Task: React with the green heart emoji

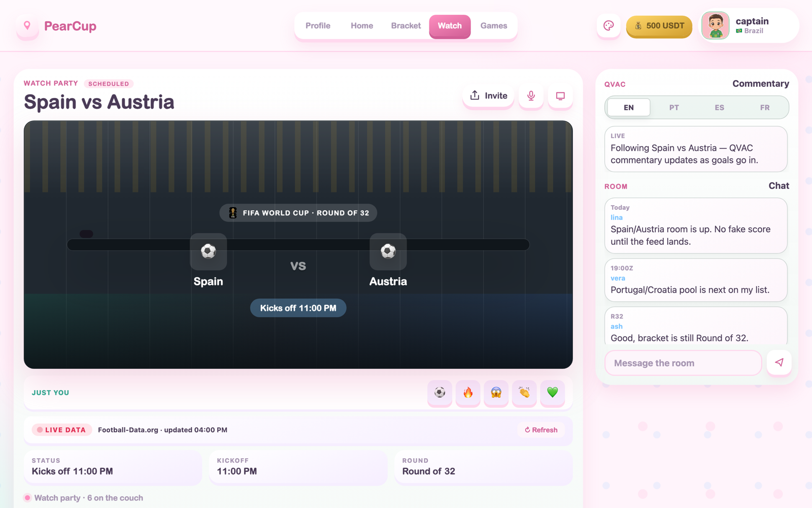Action: 553,392
